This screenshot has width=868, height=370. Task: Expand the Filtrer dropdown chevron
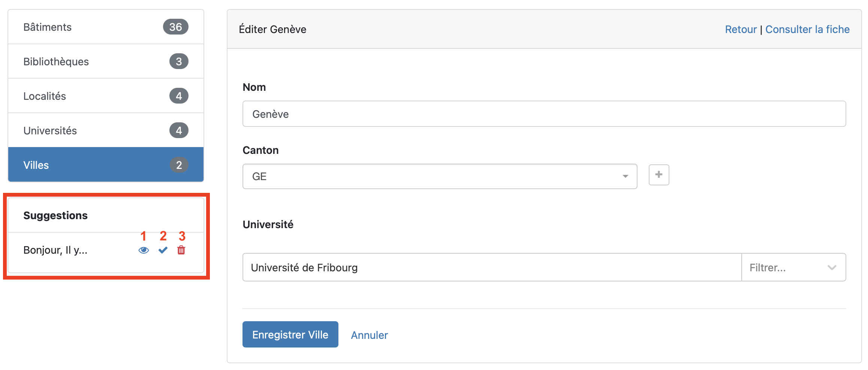point(832,268)
